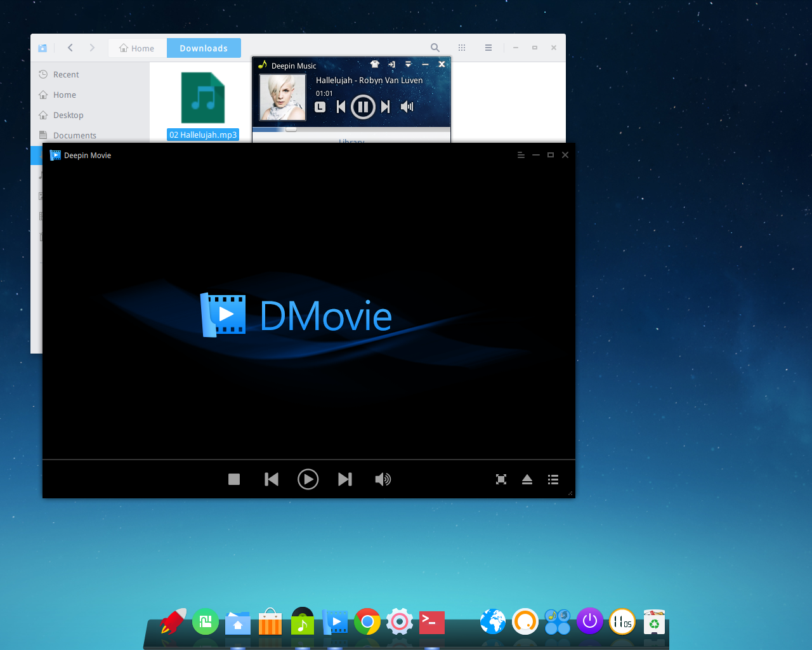Open Google Chrome from the dock

(x=367, y=622)
